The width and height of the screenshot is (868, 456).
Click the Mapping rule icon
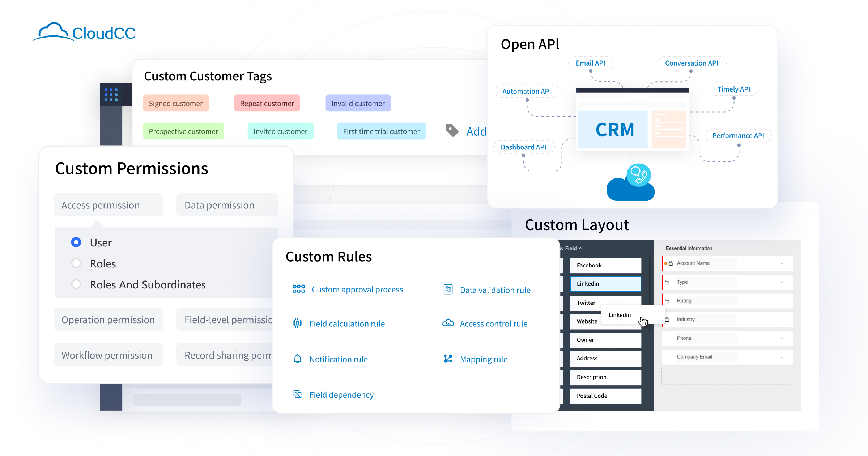[x=448, y=359]
